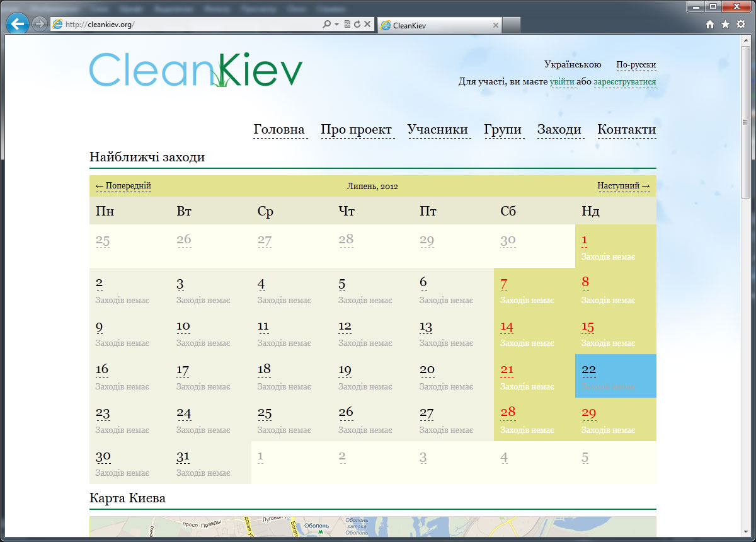Expand the address bar dropdown arrow
The image size is (756, 542).
(x=336, y=25)
